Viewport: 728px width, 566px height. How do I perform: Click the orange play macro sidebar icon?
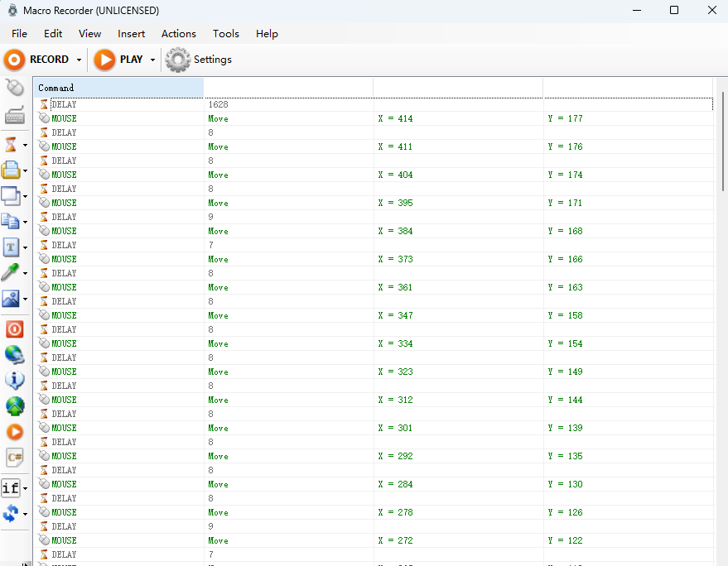[x=14, y=431]
